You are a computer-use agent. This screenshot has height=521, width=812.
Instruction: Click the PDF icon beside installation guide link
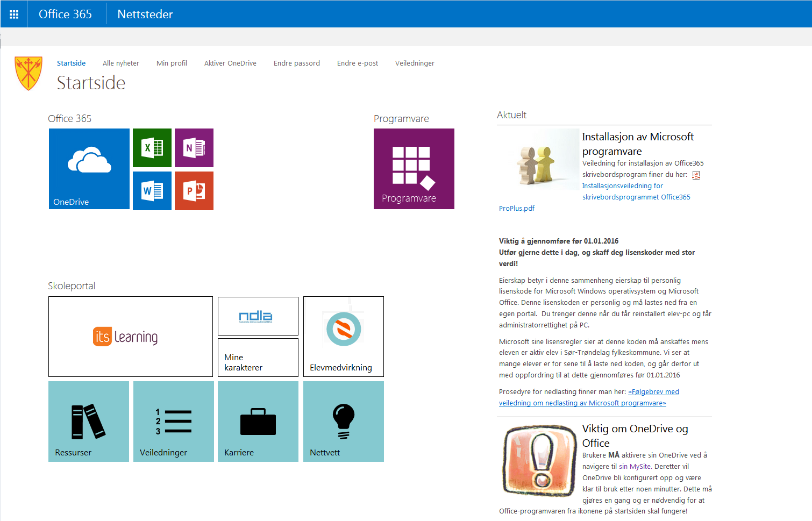click(696, 175)
